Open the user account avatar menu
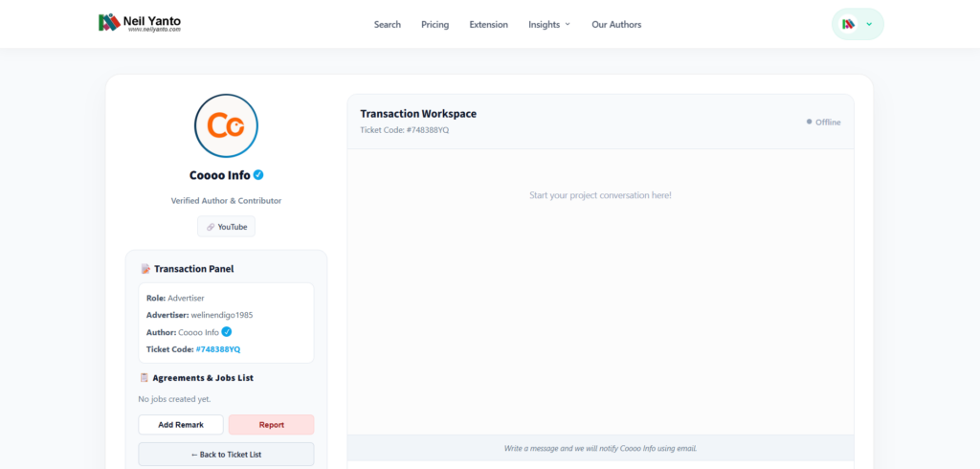 coord(848,24)
